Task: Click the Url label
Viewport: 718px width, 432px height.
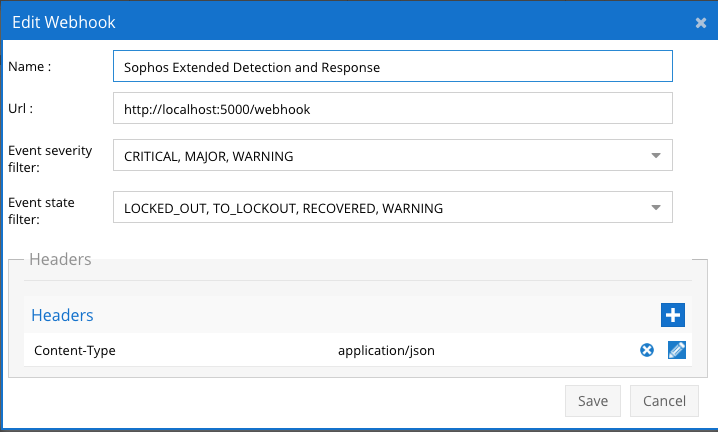Action: point(21,109)
